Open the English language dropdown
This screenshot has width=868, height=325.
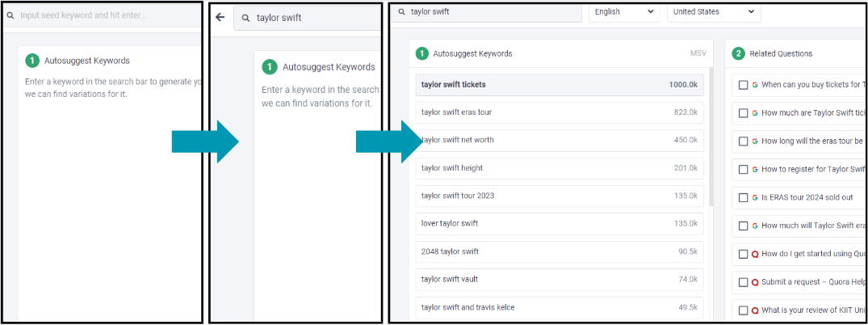(x=623, y=12)
